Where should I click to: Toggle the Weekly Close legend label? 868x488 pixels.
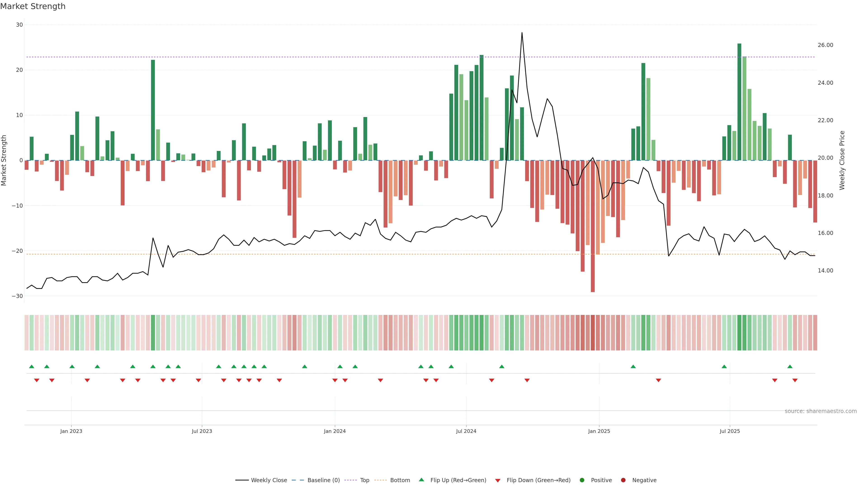tap(269, 480)
